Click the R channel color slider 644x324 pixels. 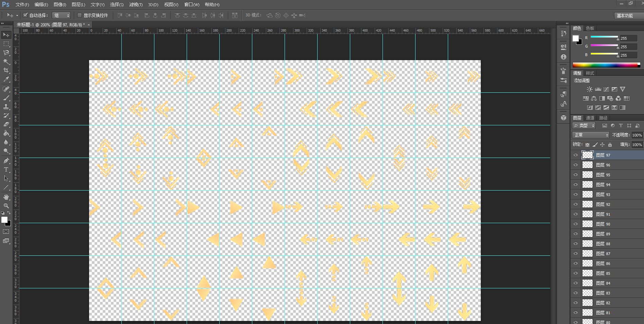(x=604, y=37)
